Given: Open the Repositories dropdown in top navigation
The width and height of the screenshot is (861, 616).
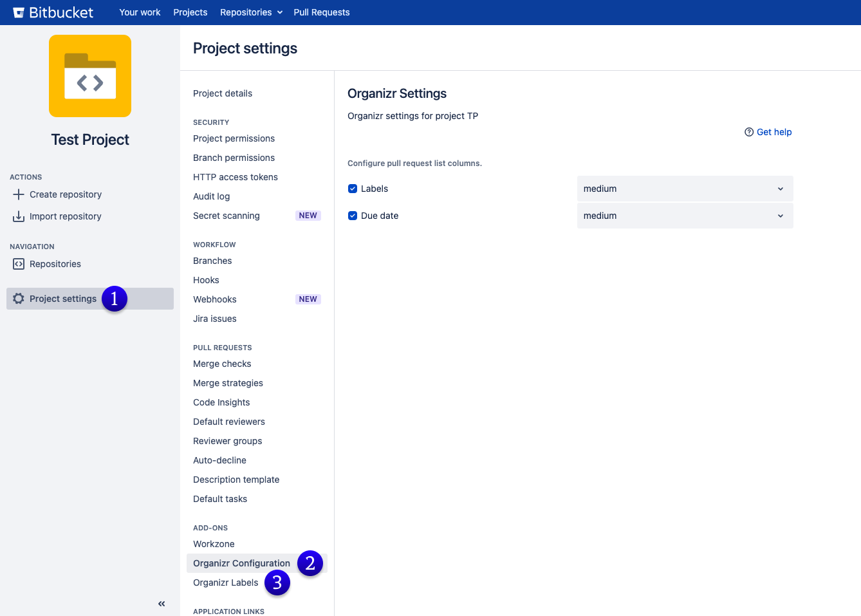Looking at the screenshot, I should point(251,12).
